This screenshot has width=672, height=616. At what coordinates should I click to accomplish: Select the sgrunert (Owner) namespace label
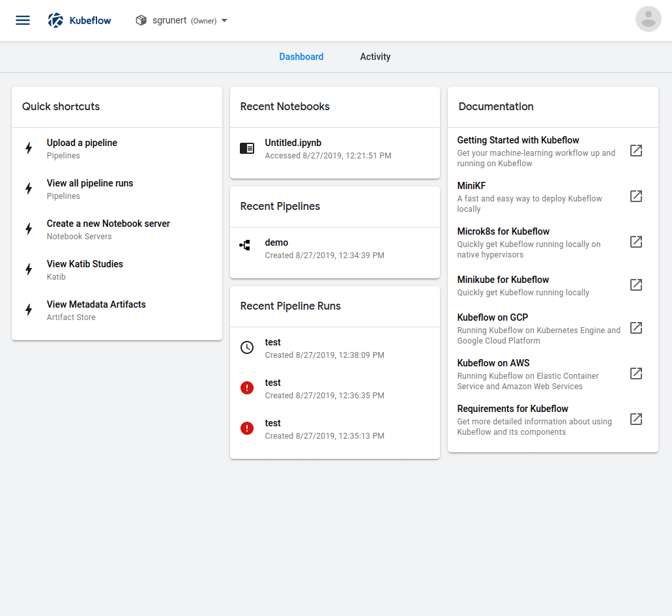coord(184,21)
